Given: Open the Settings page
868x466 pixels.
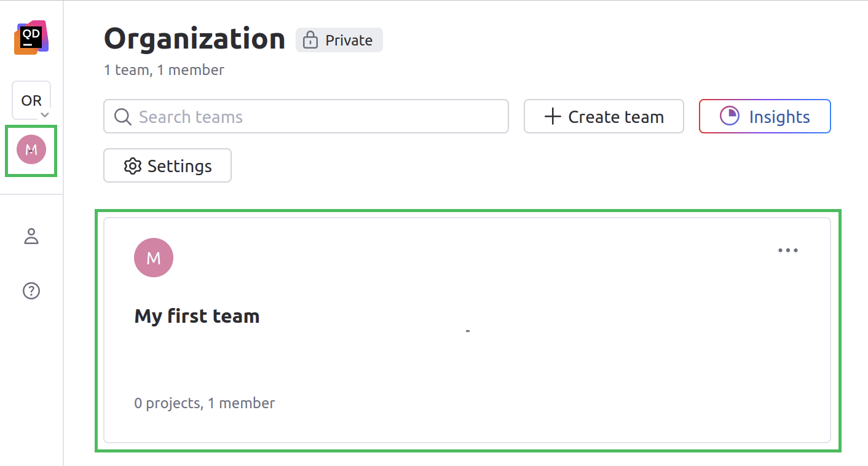Looking at the screenshot, I should click(x=167, y=165).
